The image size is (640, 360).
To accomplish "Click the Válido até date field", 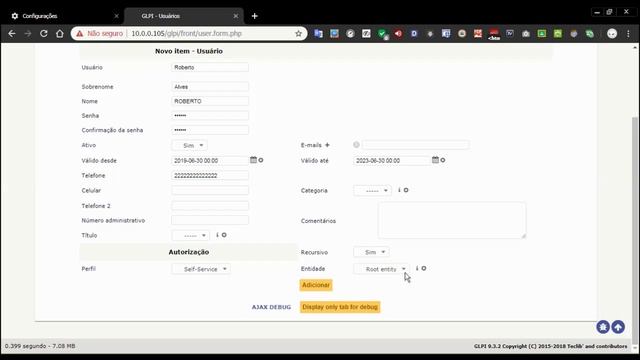I will [x=392, y=160].
